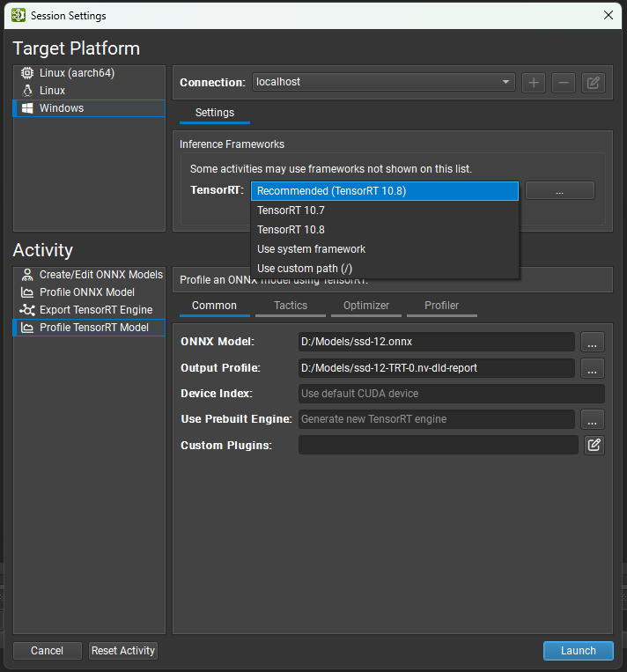
Task: Open the Optimizer tab
Action: [x=365, y=306]
